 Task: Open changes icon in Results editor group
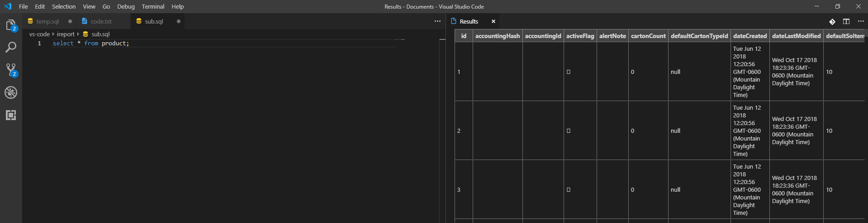832,21
